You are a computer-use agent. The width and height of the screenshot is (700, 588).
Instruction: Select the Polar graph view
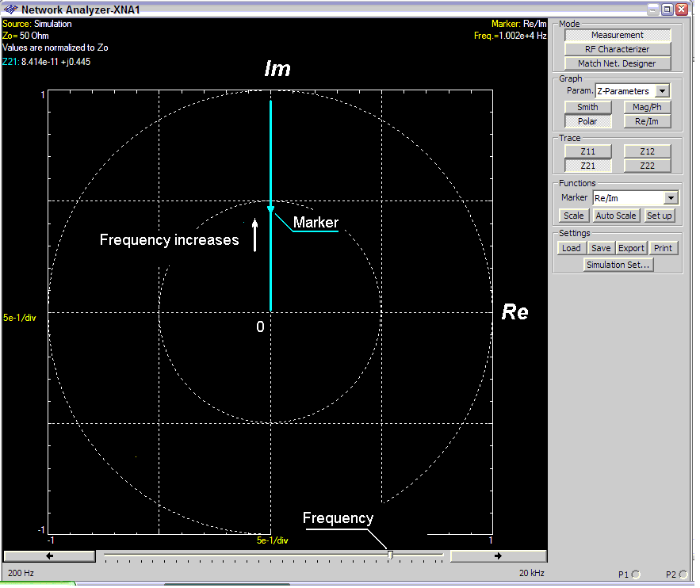pos(587,121)
